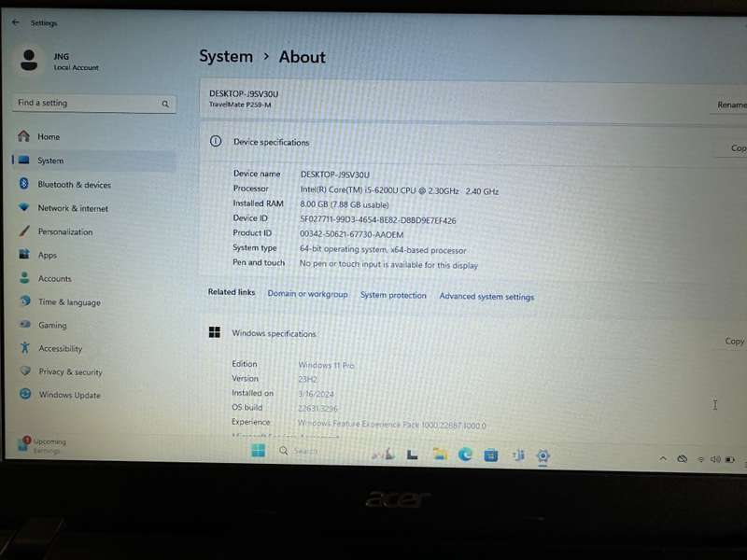
Task: Collapse the Windows specifications section header
Action: click(472, 335)
